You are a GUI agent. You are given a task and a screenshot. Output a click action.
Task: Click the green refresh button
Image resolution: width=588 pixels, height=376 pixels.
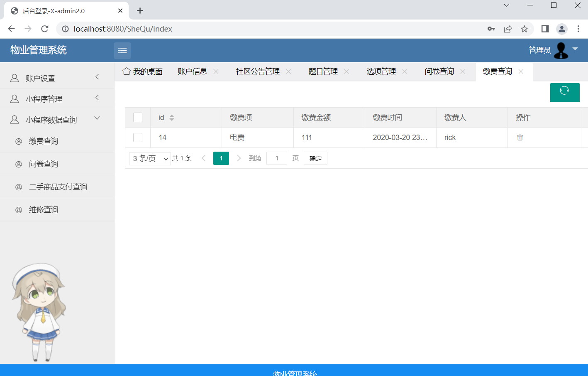pyautogui.click(x=564, y=92)
